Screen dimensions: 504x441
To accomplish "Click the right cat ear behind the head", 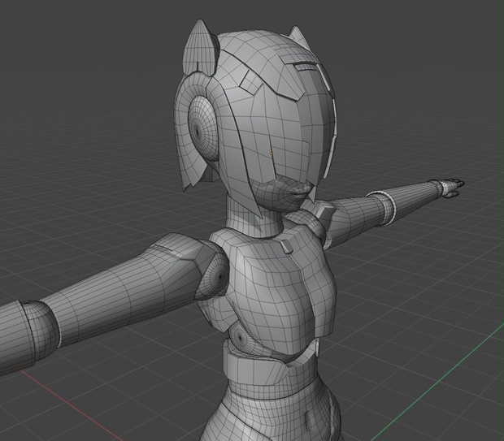I will pyautogui.click(x=298, y=34).
